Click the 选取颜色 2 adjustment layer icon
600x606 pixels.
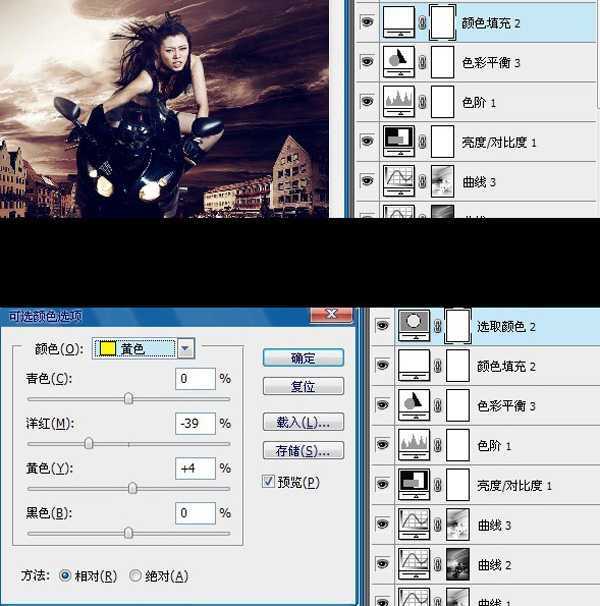coord(414,325)
